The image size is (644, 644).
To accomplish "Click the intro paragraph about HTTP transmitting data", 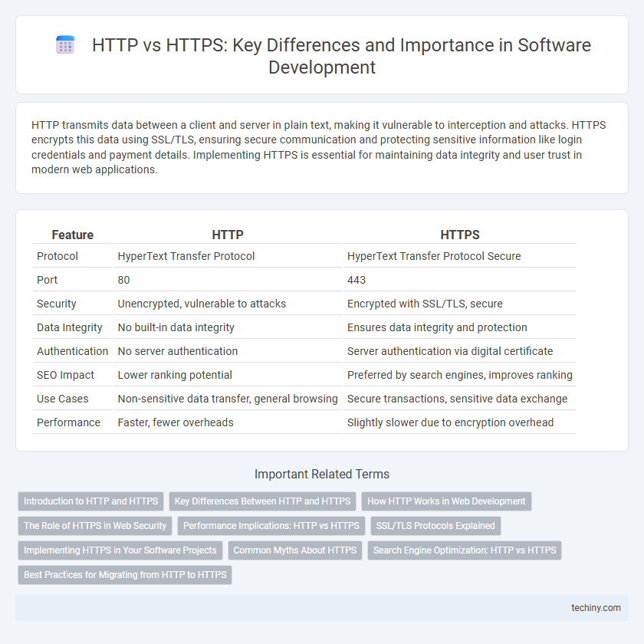I will [x=319, y=147].
